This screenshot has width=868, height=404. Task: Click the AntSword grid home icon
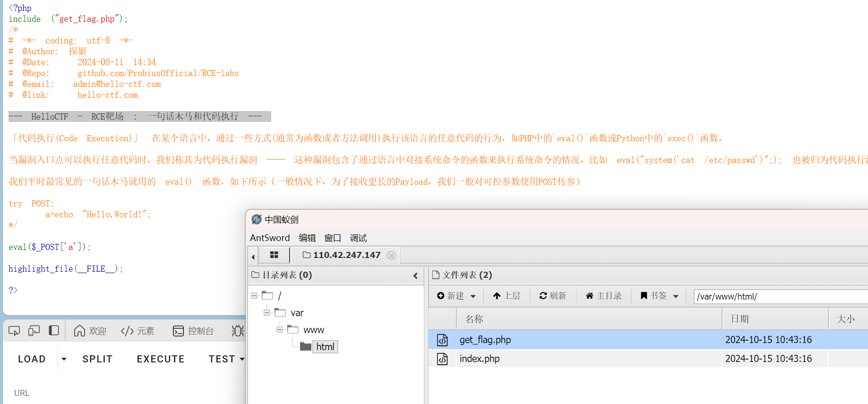(x=274, y=255)
